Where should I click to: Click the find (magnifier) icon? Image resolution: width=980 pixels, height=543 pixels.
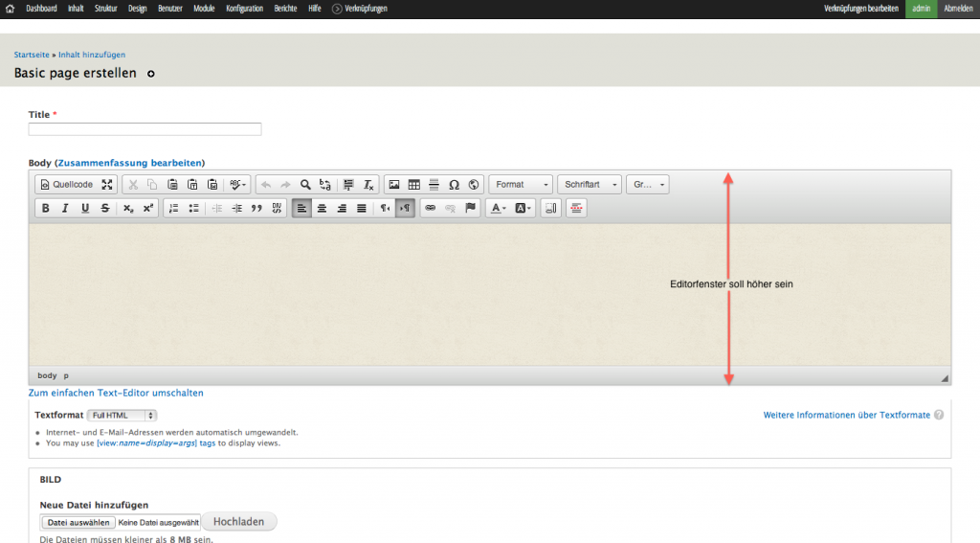305,184
